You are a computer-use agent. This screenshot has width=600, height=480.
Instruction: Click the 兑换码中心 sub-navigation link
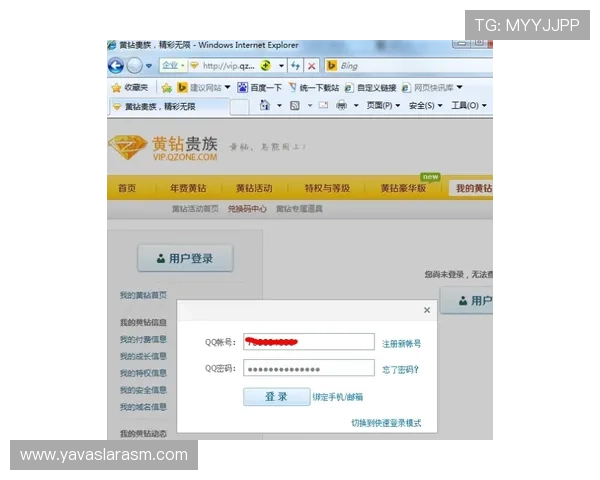pyautogui.click(x=247, y=209)
